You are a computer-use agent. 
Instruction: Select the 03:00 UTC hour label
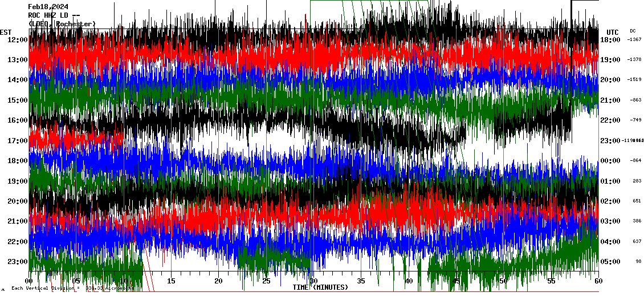coord(610,221)
